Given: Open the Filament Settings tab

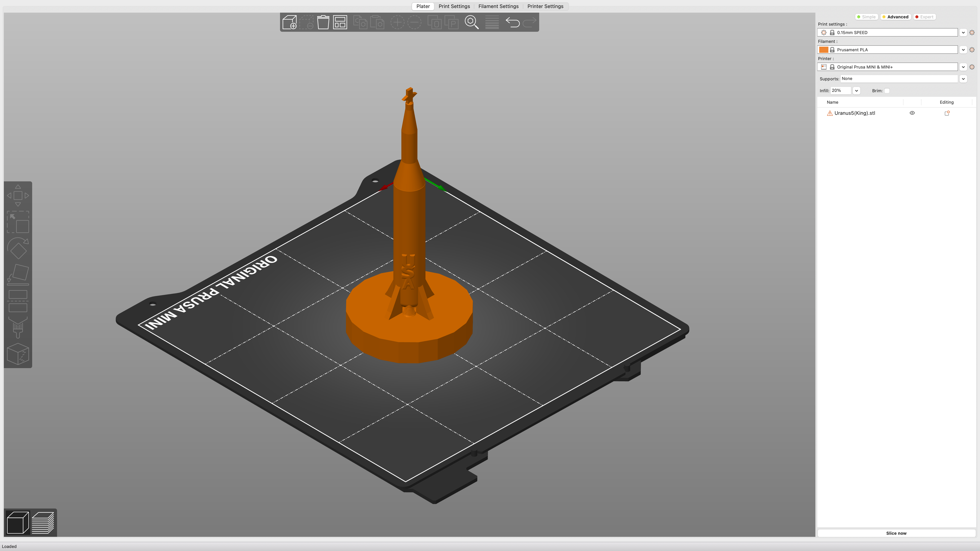Looking at the screenshot, I should pyautogui.click(x=498, y=6).
